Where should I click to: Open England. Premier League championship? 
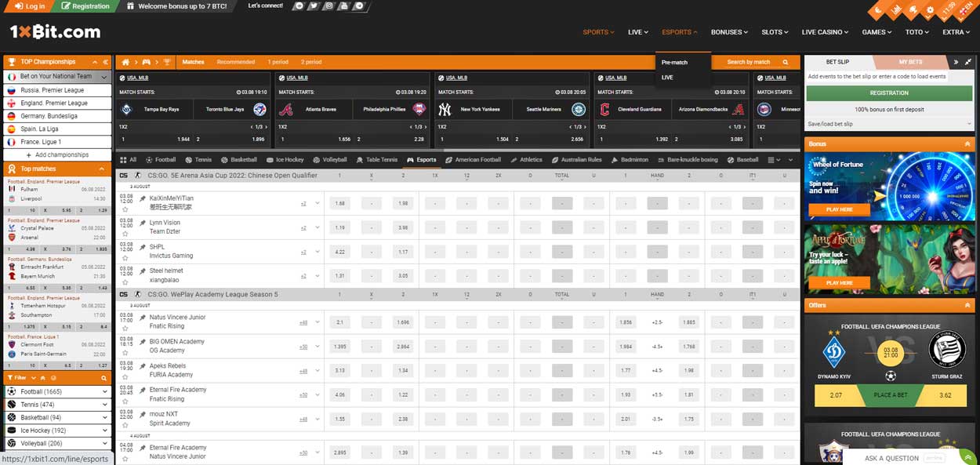(56, 103)
